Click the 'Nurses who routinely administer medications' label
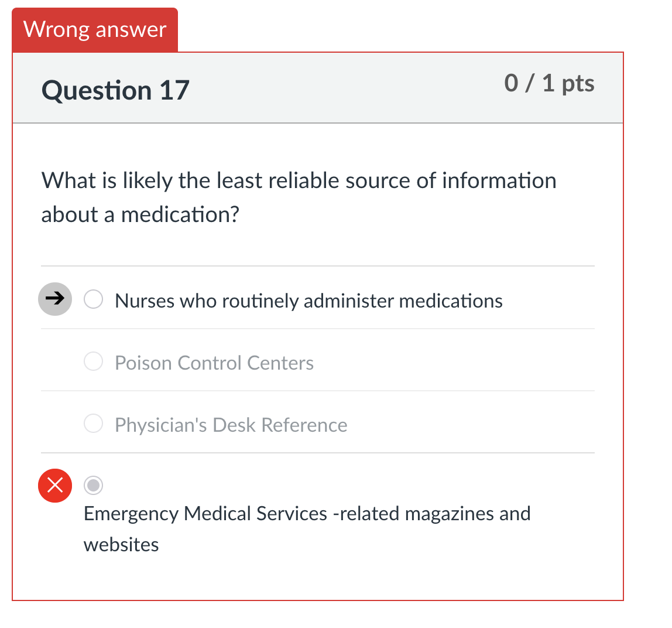The image size is (672, 628). (308, 301)
